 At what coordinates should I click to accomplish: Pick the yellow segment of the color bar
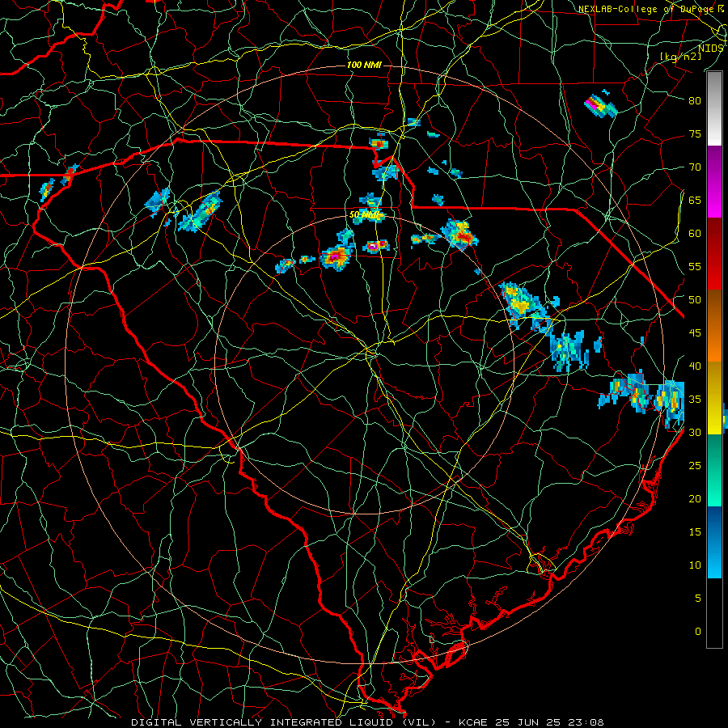tap(714, 398)
